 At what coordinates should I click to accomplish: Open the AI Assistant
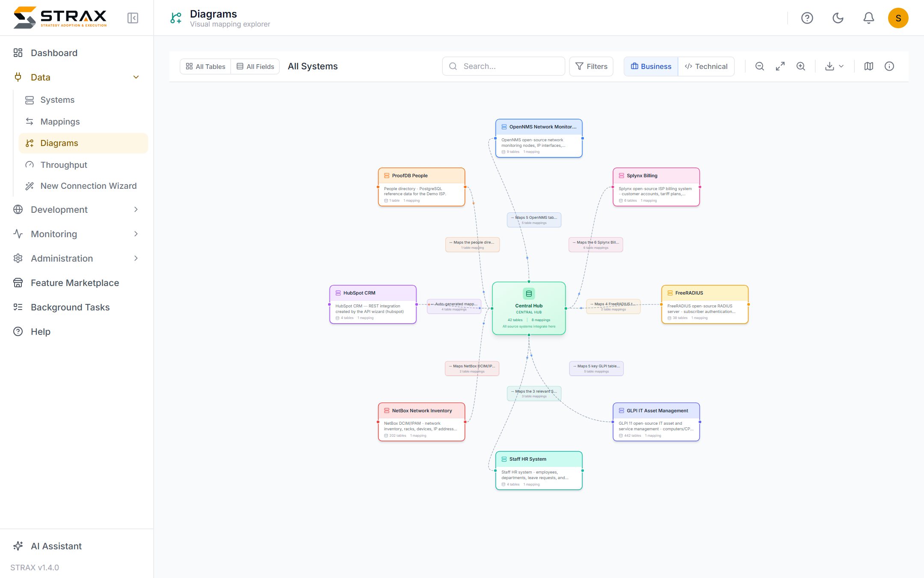[77, 546]
